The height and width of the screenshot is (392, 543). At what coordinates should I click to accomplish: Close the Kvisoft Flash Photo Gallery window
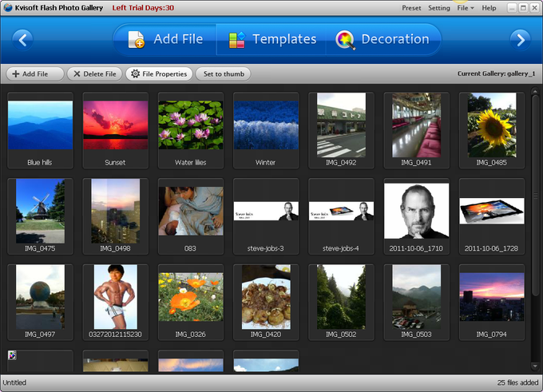point(534,8)
